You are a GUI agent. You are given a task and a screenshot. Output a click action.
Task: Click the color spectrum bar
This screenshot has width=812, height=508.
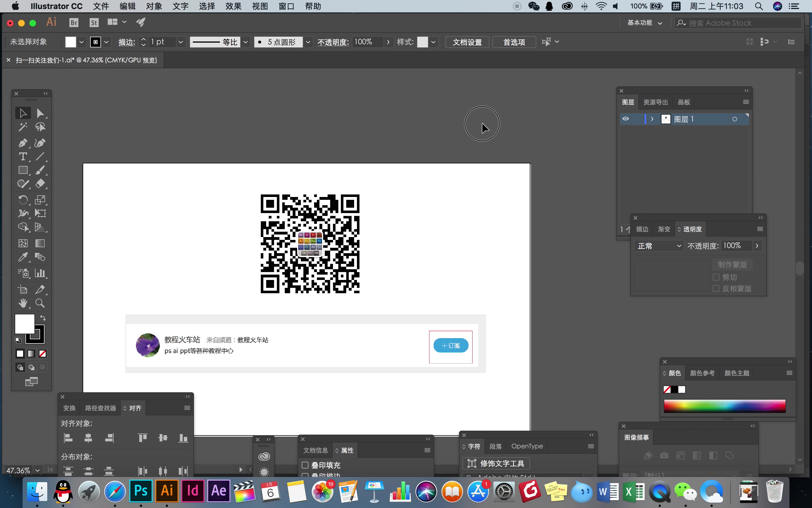click(724, 406)
